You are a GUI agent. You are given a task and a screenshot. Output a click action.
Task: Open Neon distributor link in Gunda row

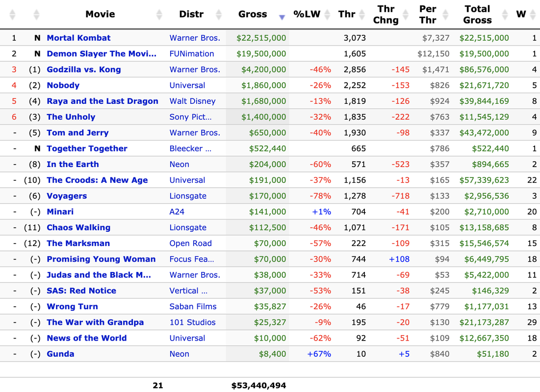pos(179,354)
